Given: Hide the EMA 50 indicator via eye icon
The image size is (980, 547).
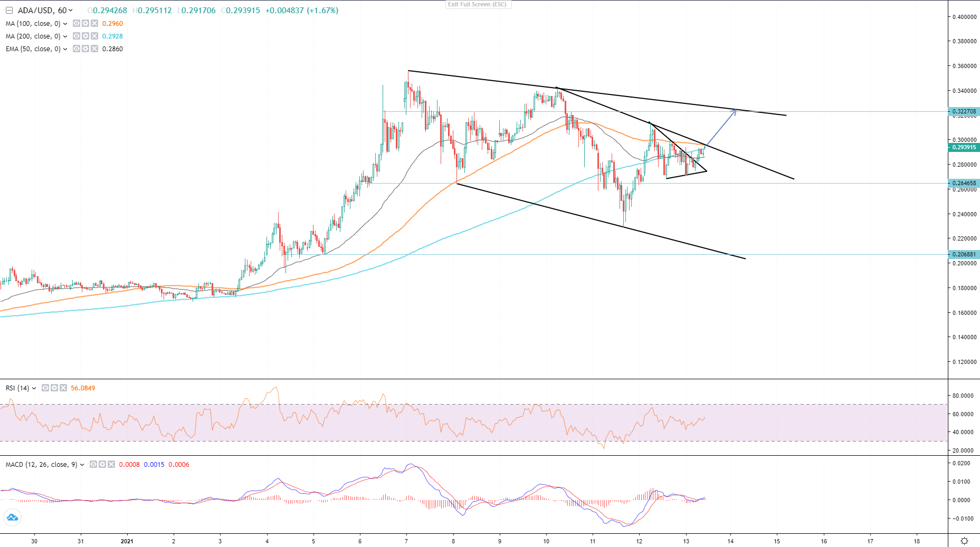Looking at the screenshot, I should pyautogui.click(x=77, y=49).
